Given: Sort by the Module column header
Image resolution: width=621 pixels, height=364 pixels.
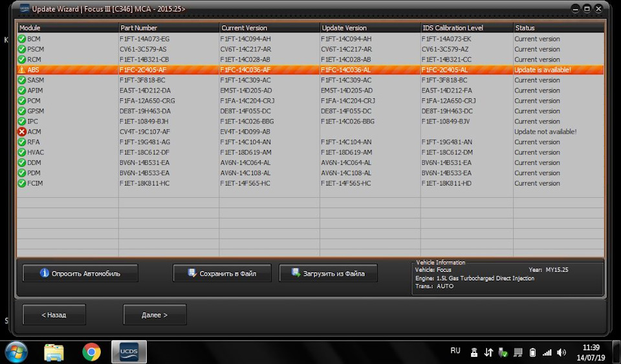Looking at the screenshot, I should 68,28.
